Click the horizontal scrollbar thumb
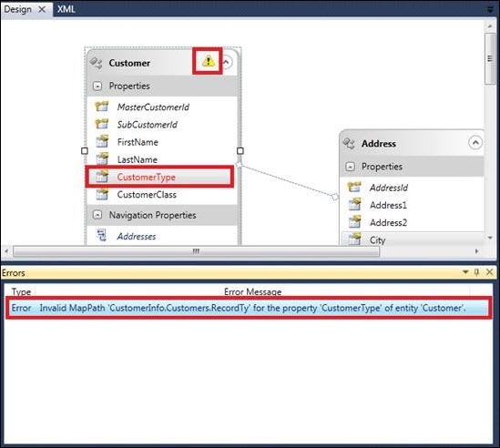This screenshot has width=500, height=448. click(x=196, y=251)
